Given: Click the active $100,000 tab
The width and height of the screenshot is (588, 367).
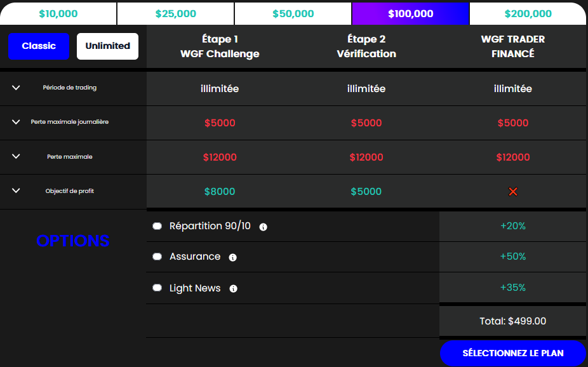Looking at the screenshot, I should [x=411, y=13].
